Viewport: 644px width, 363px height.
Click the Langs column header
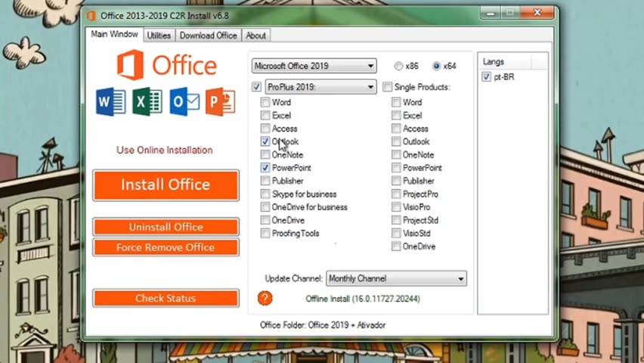[x=505, y=62]
